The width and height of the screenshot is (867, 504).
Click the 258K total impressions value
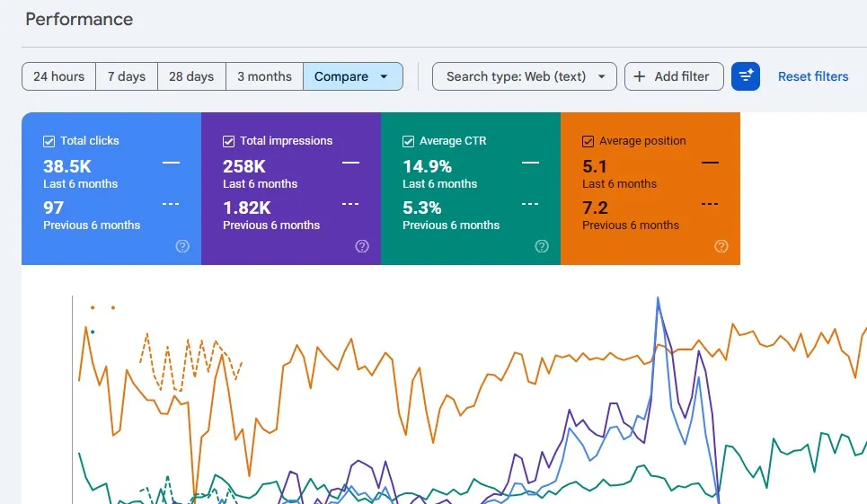pyautogui.click(x=244, y=166)
